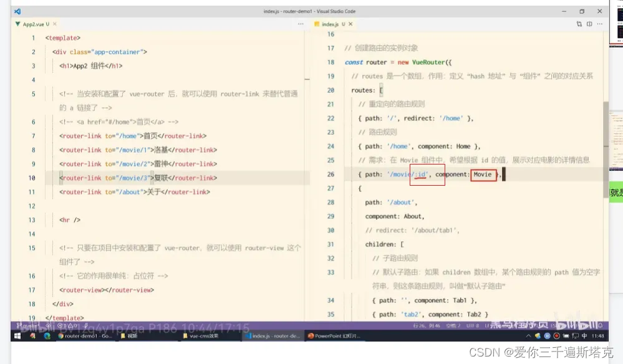
Task: Click the 'tab2' path string on line 35
Action: [411, 314]
